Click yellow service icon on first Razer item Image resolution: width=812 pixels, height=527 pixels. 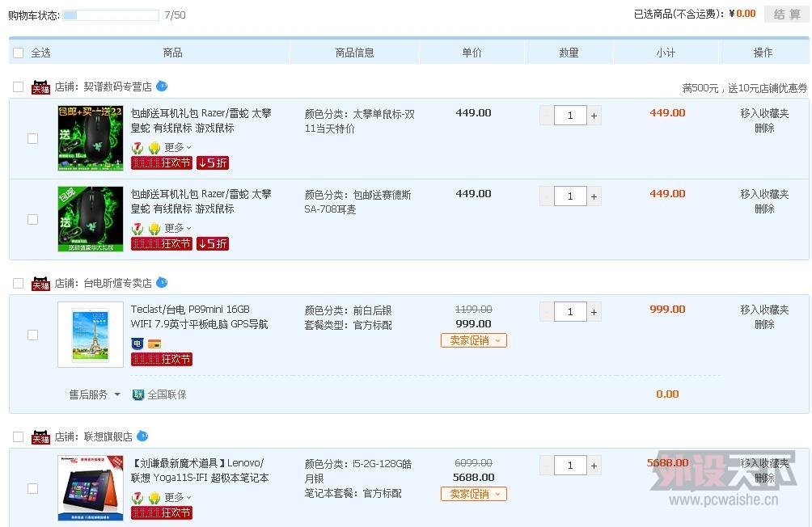(154, 148)
